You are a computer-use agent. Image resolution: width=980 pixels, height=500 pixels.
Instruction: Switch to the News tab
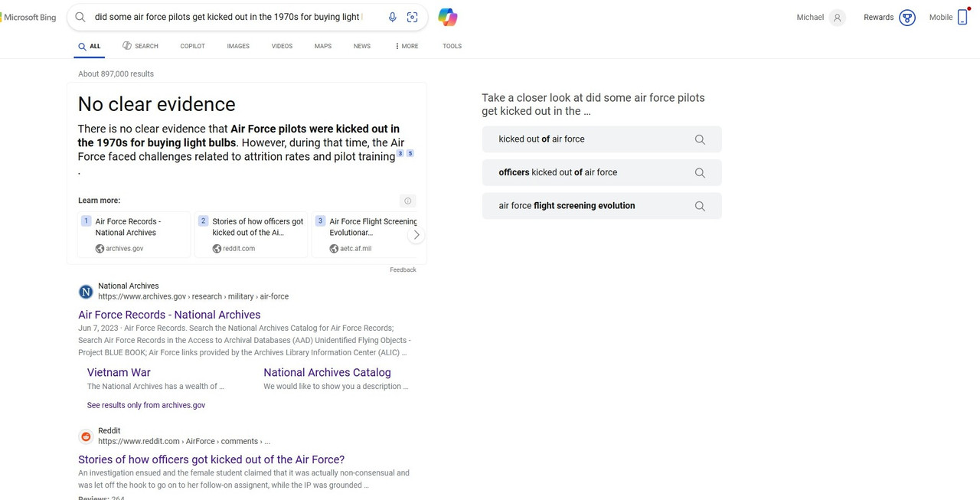[x=362, y=46]
